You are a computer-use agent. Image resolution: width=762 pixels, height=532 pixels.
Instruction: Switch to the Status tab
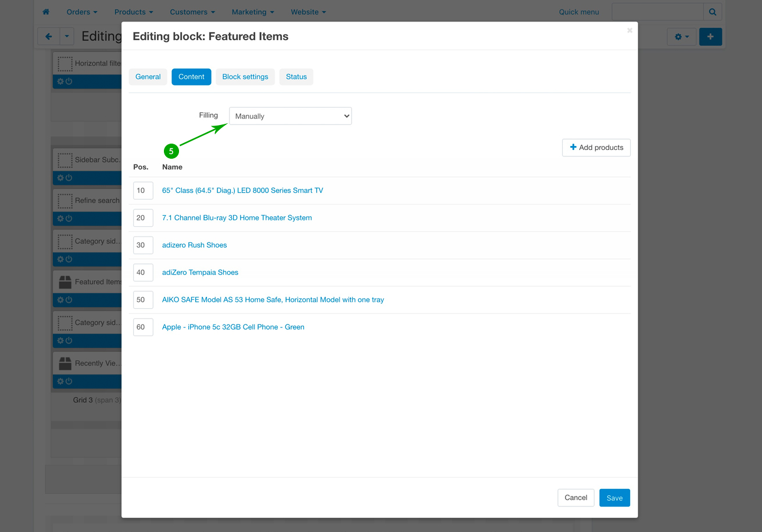click(296, 77)
